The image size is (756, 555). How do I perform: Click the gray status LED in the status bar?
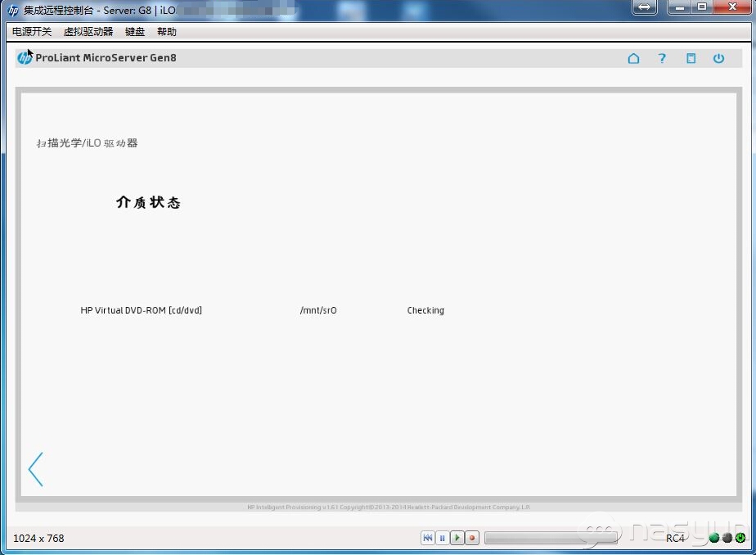tap(727, 538)
